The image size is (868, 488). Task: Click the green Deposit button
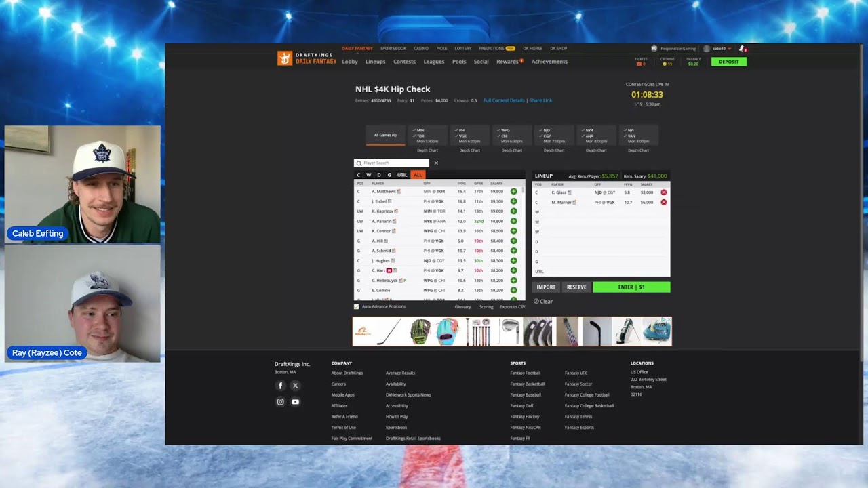729,62
